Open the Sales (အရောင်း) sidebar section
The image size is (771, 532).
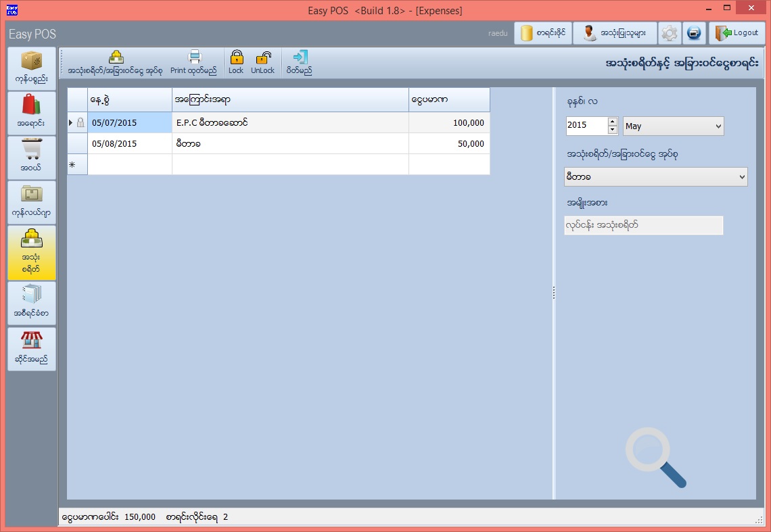[x=31, y=112]
